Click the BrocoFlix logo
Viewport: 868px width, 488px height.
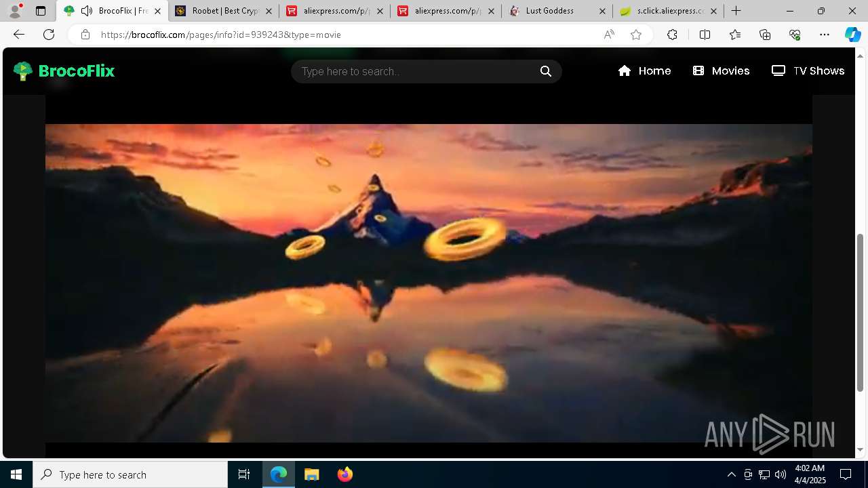[x=64, y=71]
